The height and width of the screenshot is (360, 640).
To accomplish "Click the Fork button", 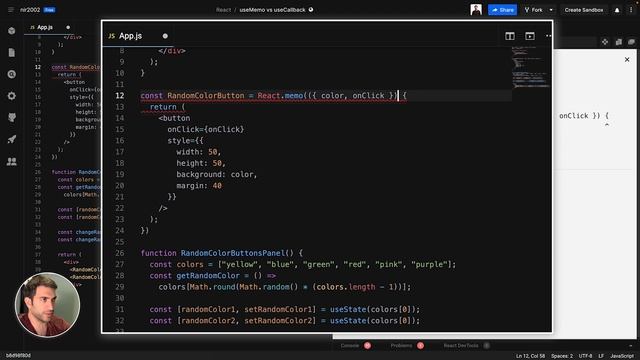I will click(533, 10).
